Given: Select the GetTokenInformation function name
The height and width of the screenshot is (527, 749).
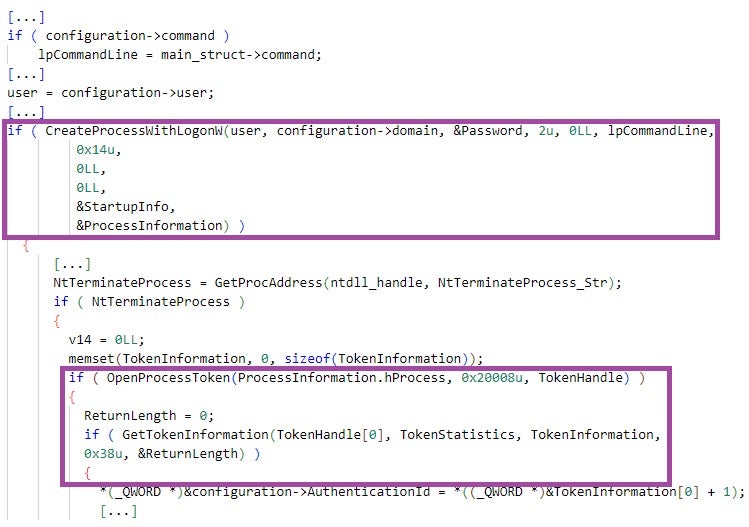Looking at the screenshot, I should click(195, 434).
